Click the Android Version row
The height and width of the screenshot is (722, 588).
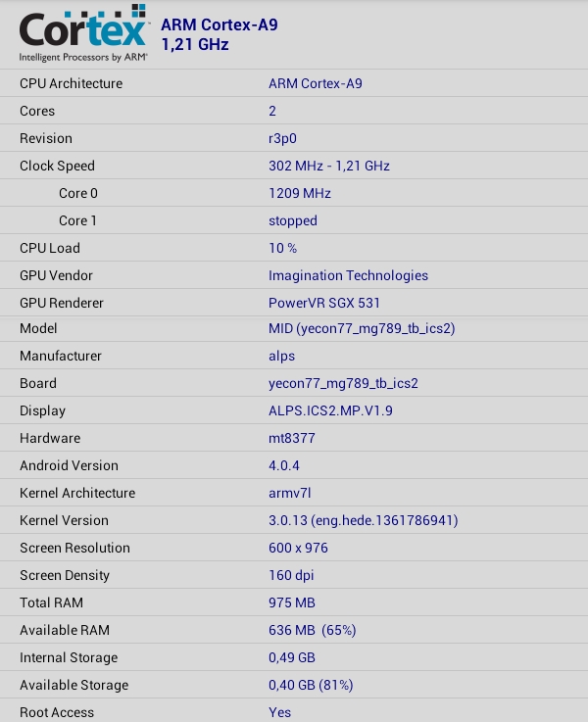point(294,465)
